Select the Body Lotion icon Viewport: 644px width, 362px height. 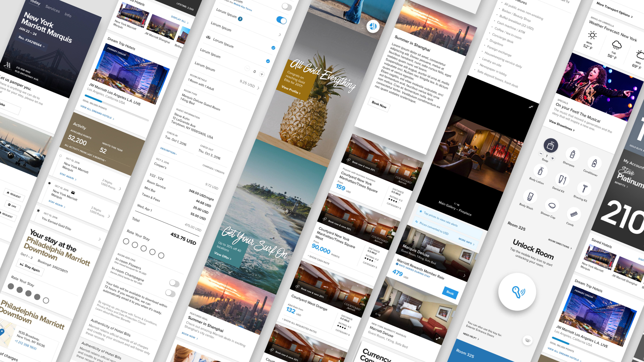(540, 171)
